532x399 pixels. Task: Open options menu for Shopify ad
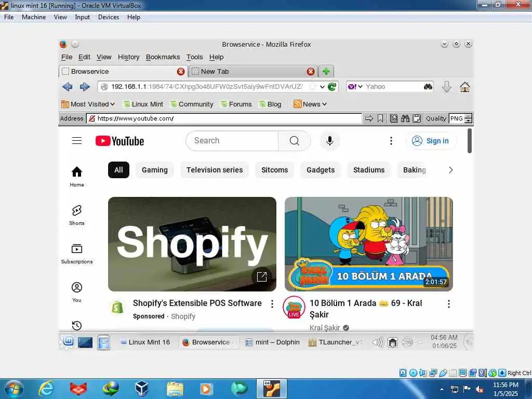[x=272, y=304]
